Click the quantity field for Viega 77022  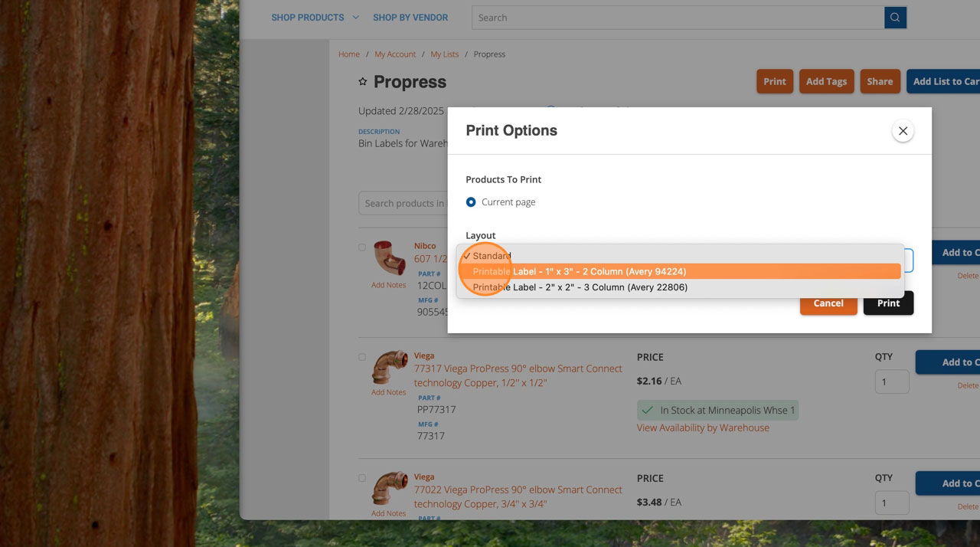(892, 503)
